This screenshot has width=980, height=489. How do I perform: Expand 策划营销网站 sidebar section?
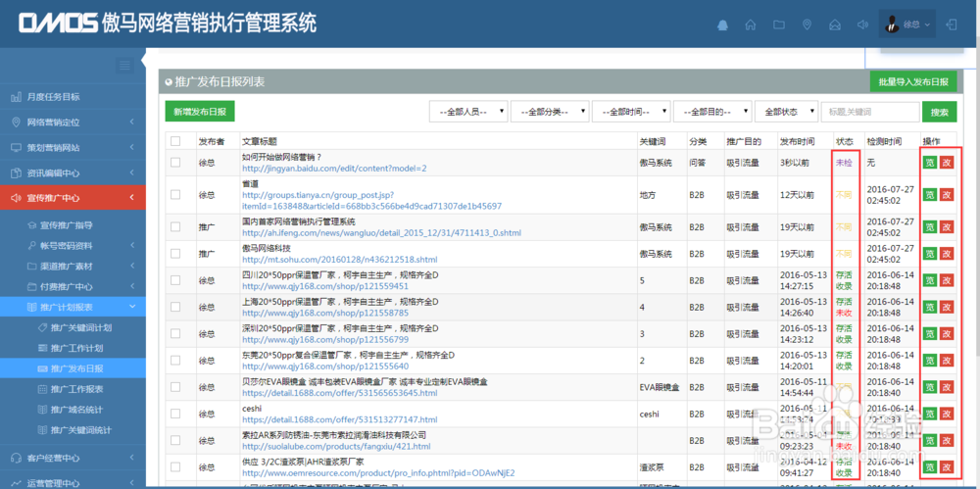(73, 148)
